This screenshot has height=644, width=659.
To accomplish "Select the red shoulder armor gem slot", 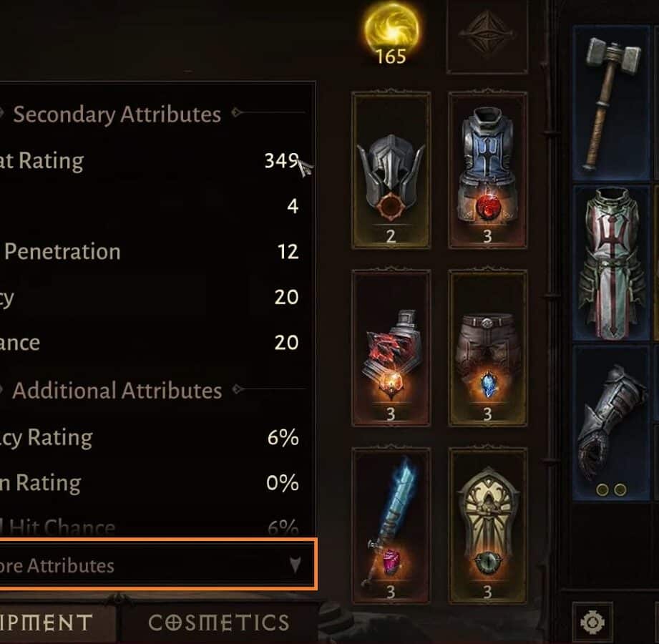I will pos(391,348).
